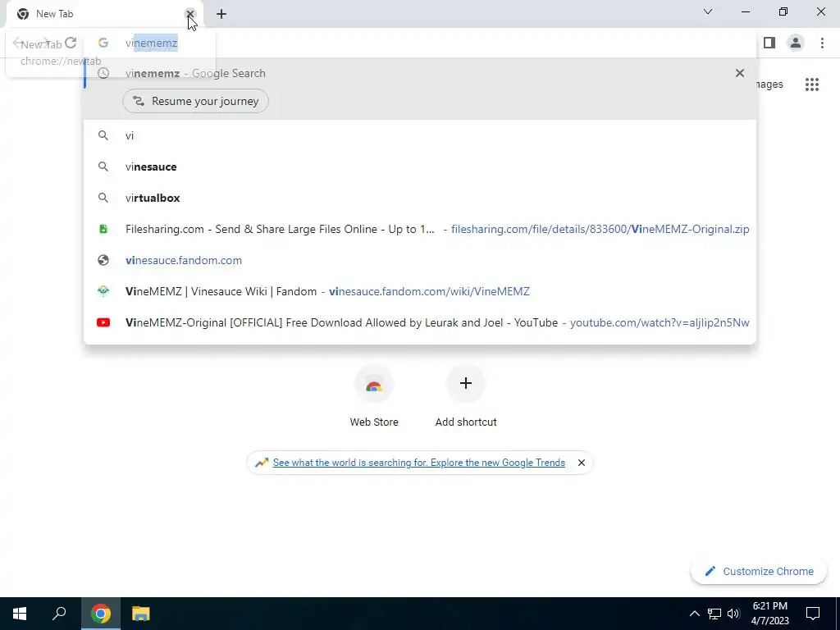The image size is (840, 630).
Task: Select vinesauce search suggestion
Action: [x=420, y=167]
